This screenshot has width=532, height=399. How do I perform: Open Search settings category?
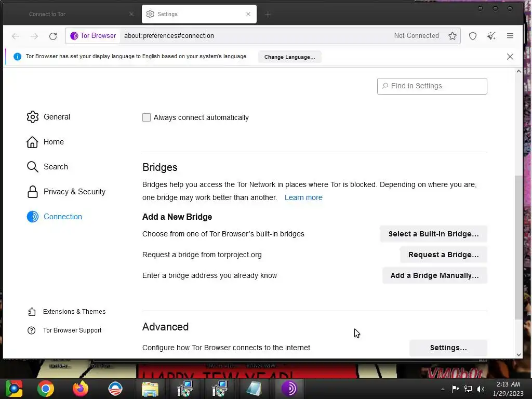[x=47, y=167]
